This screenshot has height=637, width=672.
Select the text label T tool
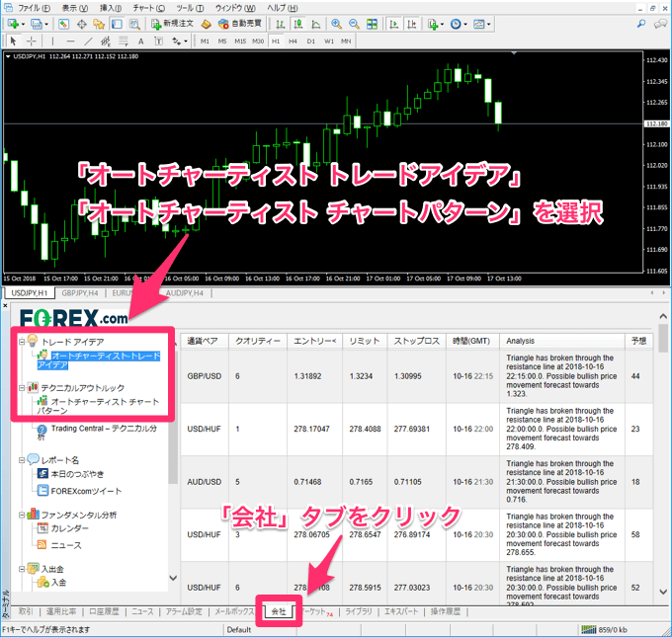click(x=158, y=41)
